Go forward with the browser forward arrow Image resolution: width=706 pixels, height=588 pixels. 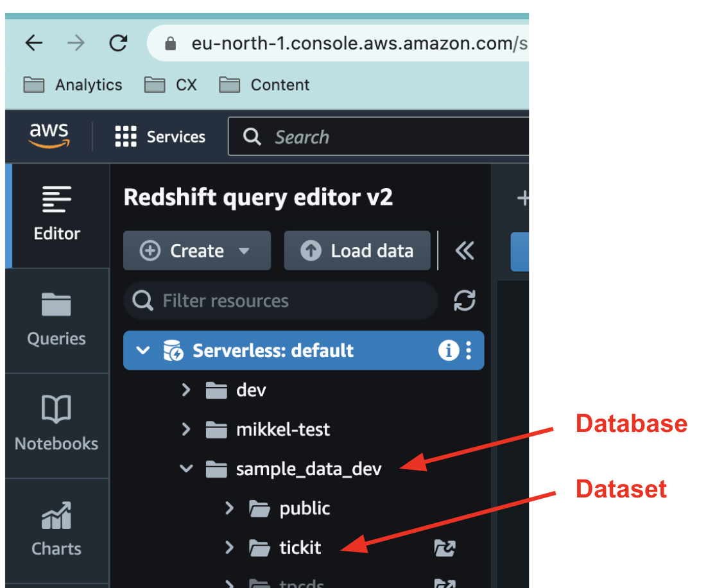coord(76,43)
